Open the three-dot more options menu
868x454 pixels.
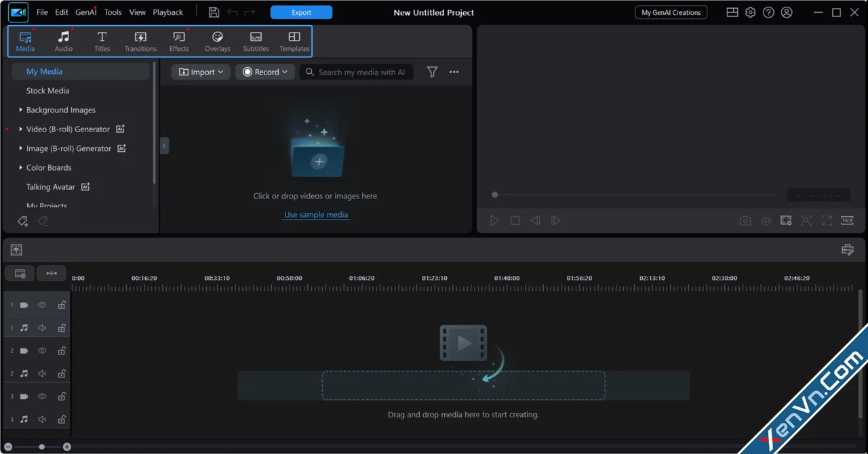pyautogui.click(x=454, y=72)
